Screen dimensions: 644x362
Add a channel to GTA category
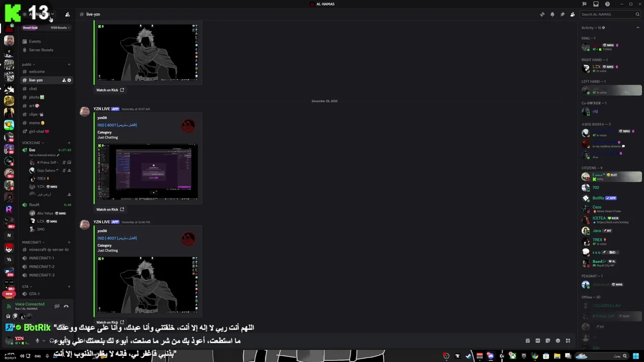(69, 287)
